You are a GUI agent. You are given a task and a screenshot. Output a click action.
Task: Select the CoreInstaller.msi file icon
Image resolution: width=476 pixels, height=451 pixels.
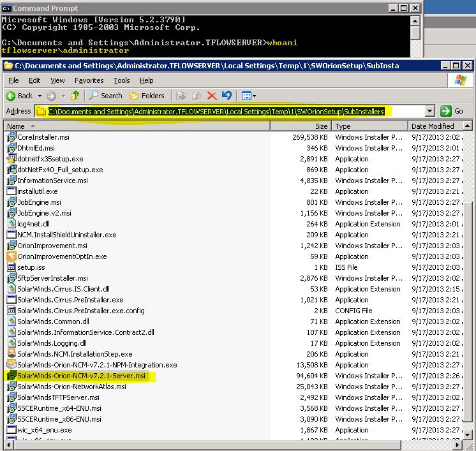tap(11, 137)
